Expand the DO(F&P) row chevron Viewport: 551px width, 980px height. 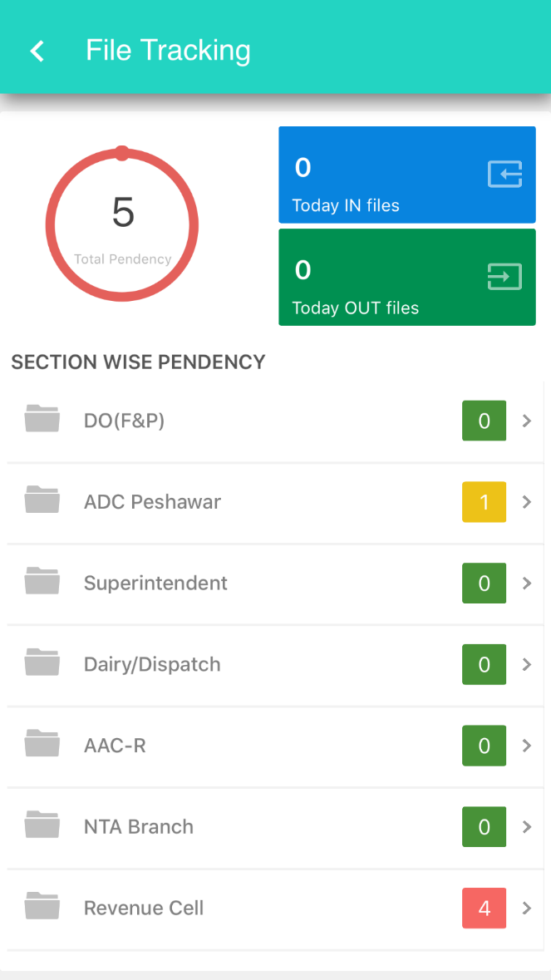tap(527, 421)
